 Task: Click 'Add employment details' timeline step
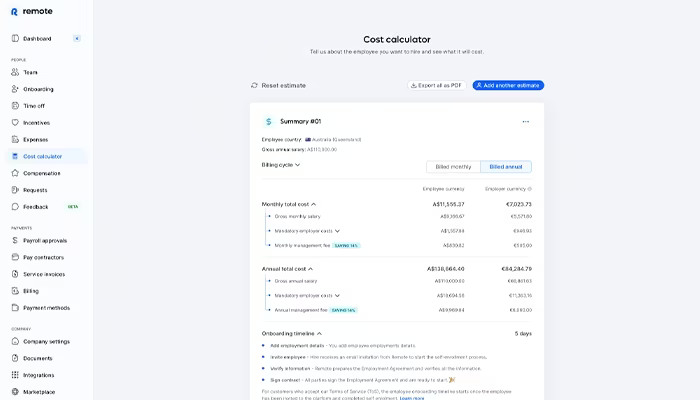click(297, 346)
